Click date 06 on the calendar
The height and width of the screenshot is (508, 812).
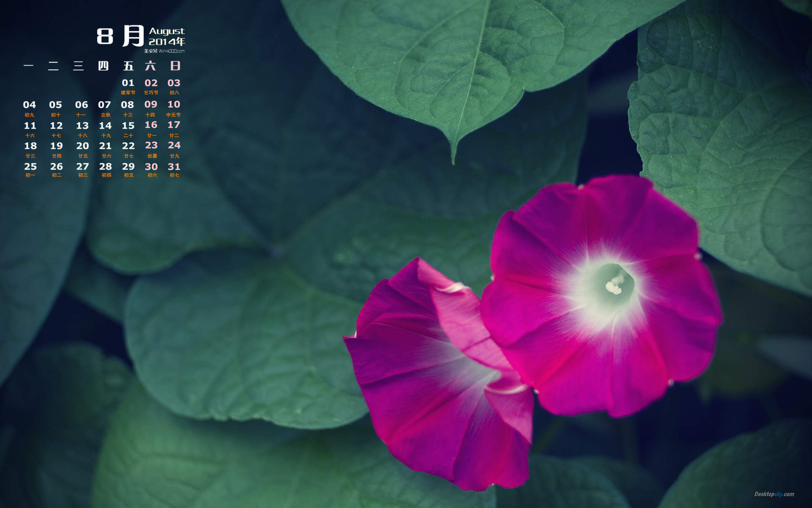[82, 105]
